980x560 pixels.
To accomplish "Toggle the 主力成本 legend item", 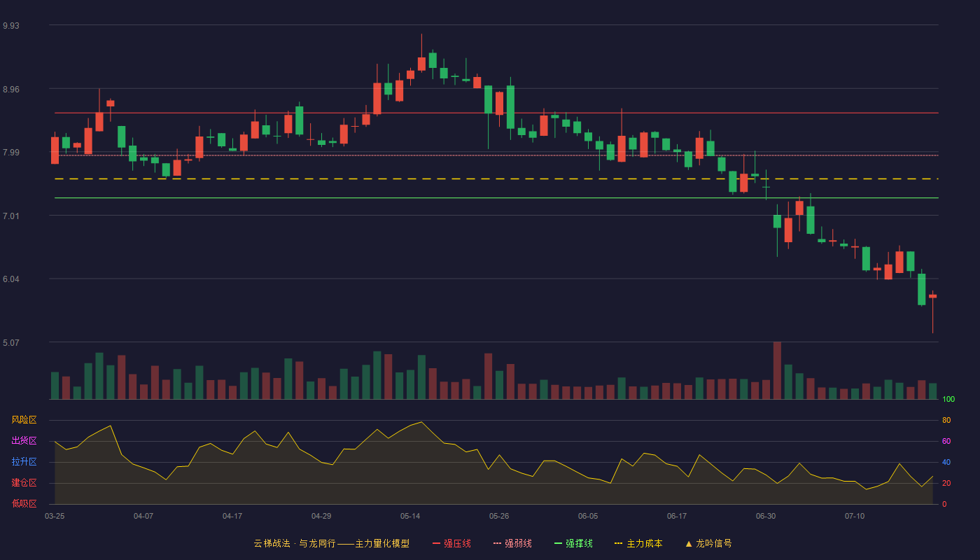I will (638, 543).
